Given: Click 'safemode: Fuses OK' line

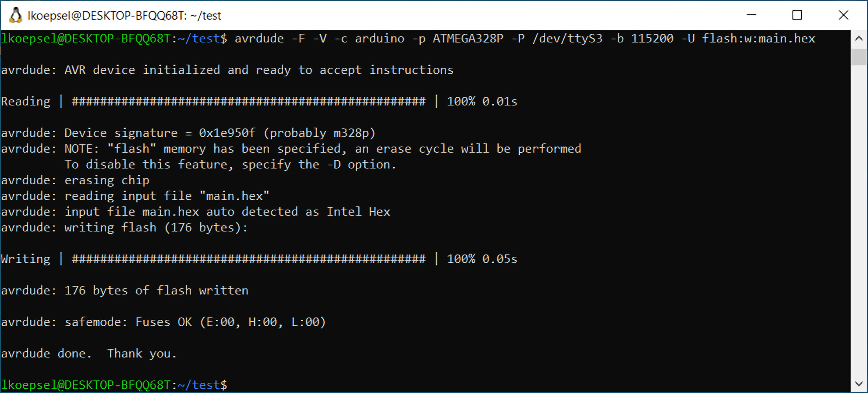Looking at the screenshot, I should pyautogui.click(x=164, y=322).
